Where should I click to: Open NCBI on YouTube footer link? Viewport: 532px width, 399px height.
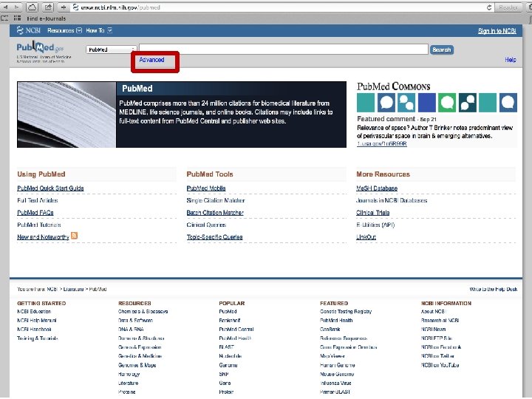(x=440, y=365)
